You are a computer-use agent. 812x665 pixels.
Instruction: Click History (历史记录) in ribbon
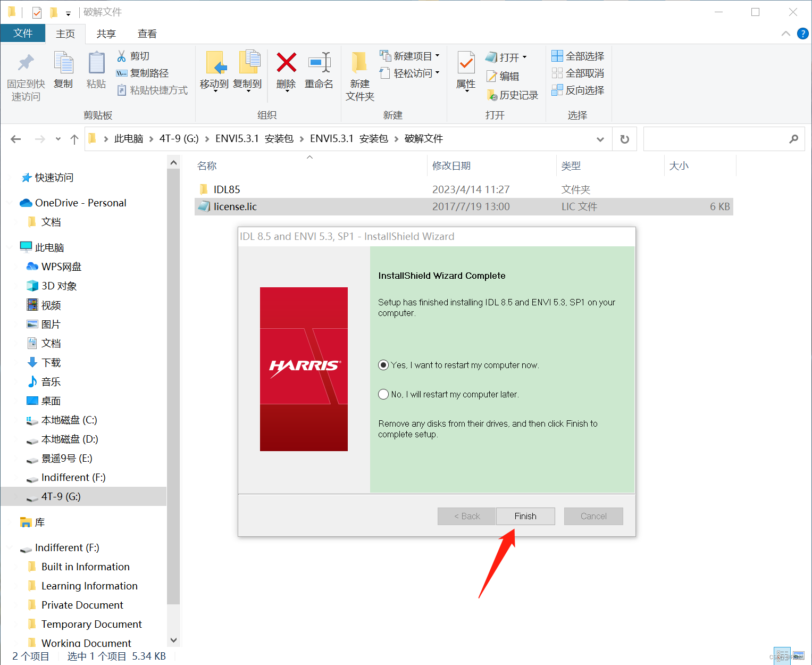[512, 95]
